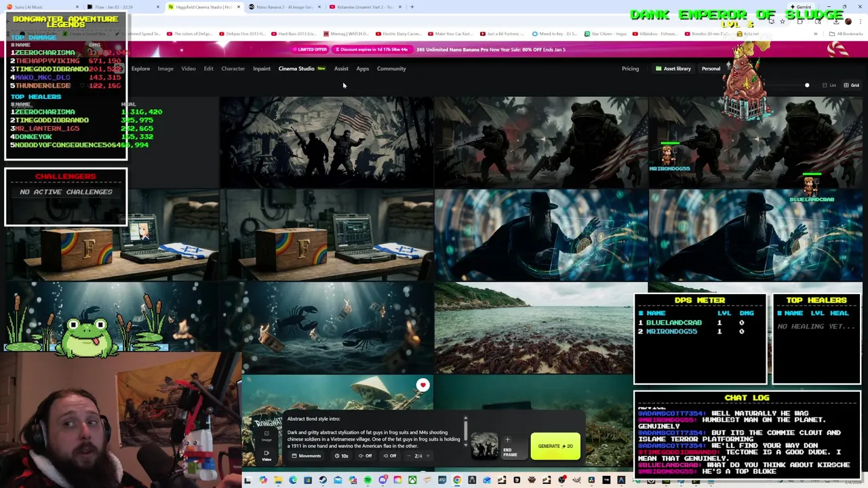Image resolution: width=868 pixels, height=488 pixels.
Task: Open the Apps nav item
Action: (x=363, y=68)
